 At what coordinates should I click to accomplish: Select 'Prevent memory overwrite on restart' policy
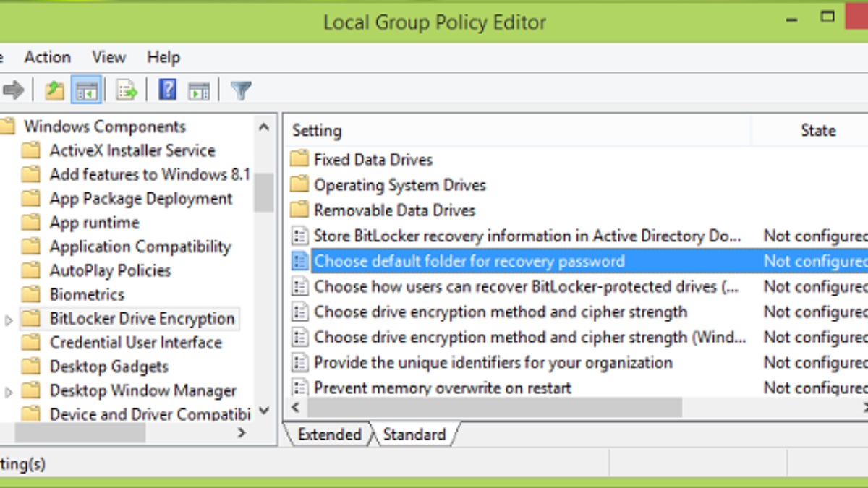[x=442, y=388]
